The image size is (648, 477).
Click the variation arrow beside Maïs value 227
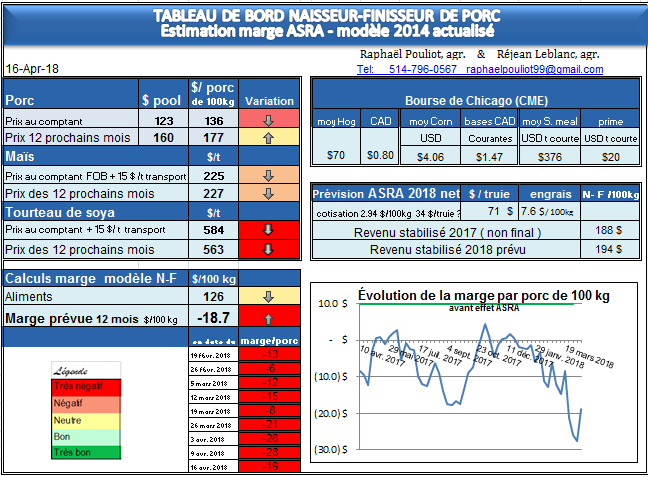click(268, 193)
